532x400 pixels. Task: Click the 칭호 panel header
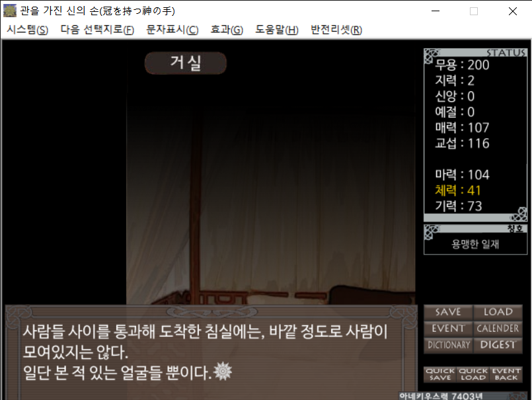coord(476,229)
